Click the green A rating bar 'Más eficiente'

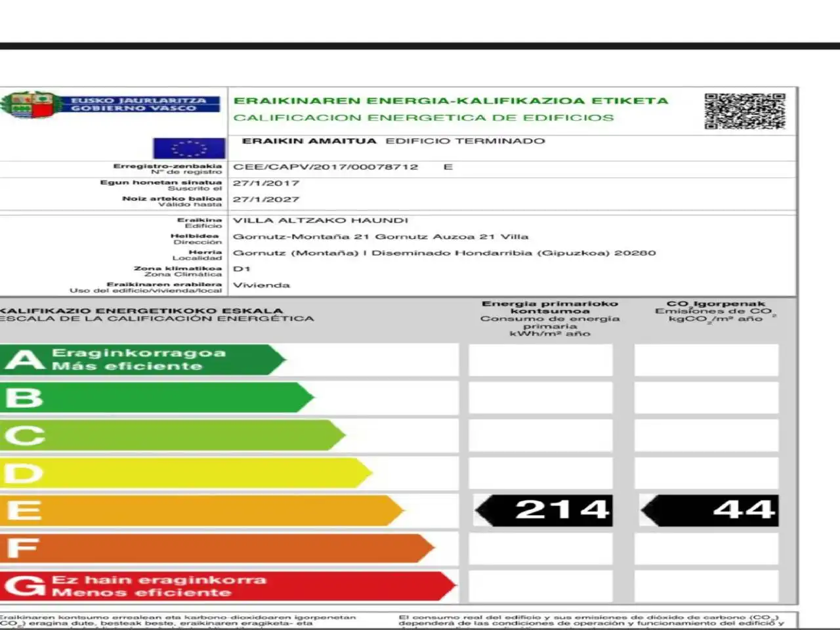pyautogui.click(x=143, y=360)
